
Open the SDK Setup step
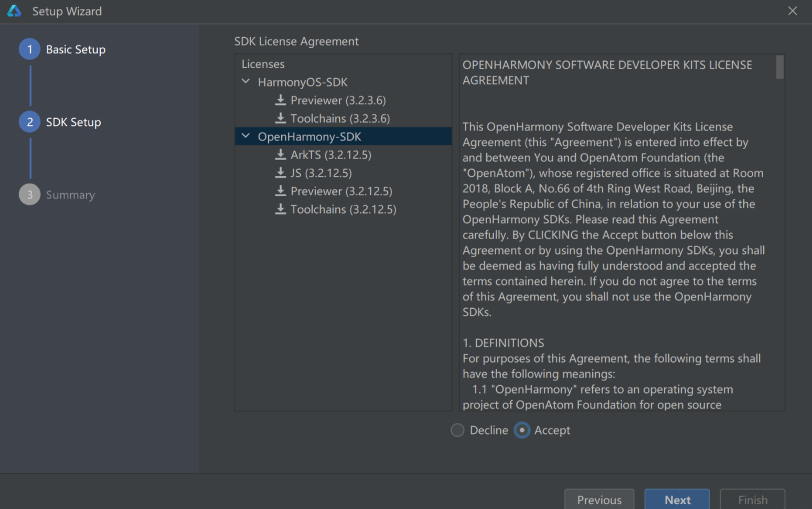click(x=73, y=122)
